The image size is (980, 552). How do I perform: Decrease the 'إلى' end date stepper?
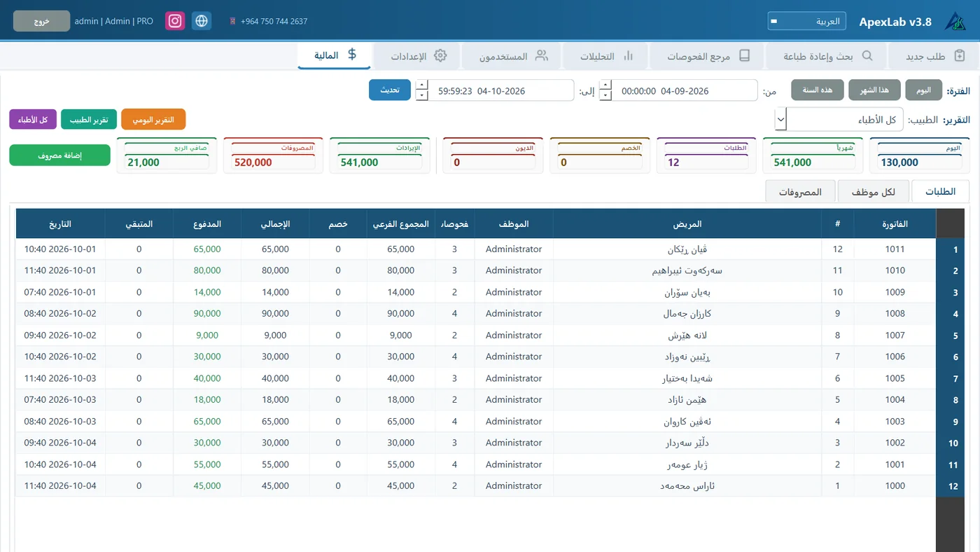[x=421, y=96]
